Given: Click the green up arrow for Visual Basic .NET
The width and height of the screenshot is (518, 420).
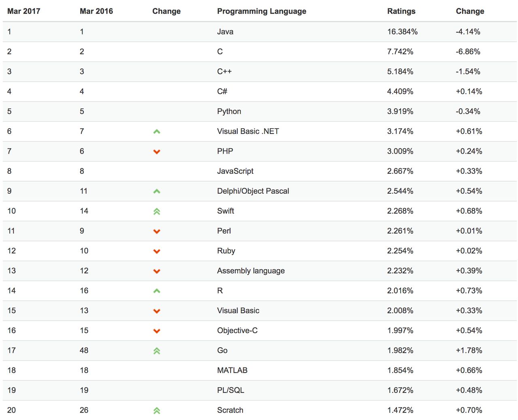Looking at the screenshot, I should click(x=157, y=131).
